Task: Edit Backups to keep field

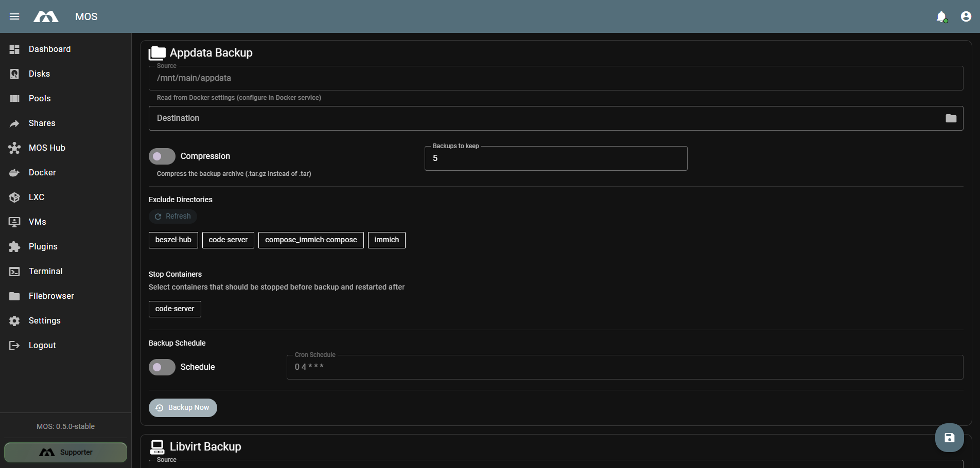Action: (556, 158)
